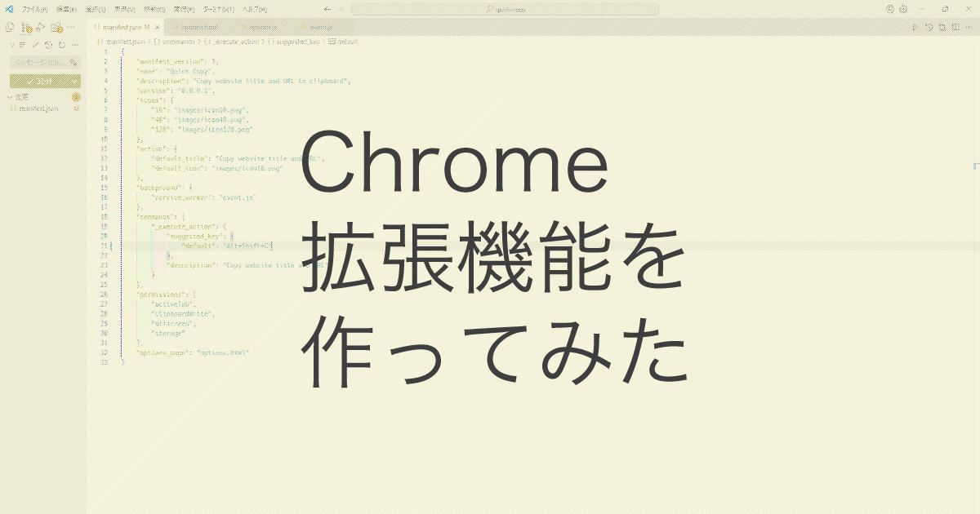Click the settings gear icon in title bar
Screen dimensions: 980x514
(x=903, y=9)
